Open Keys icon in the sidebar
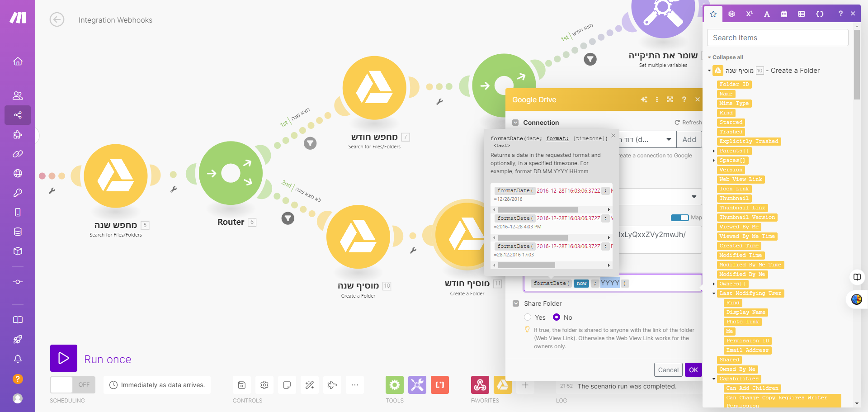 point(18,193)
